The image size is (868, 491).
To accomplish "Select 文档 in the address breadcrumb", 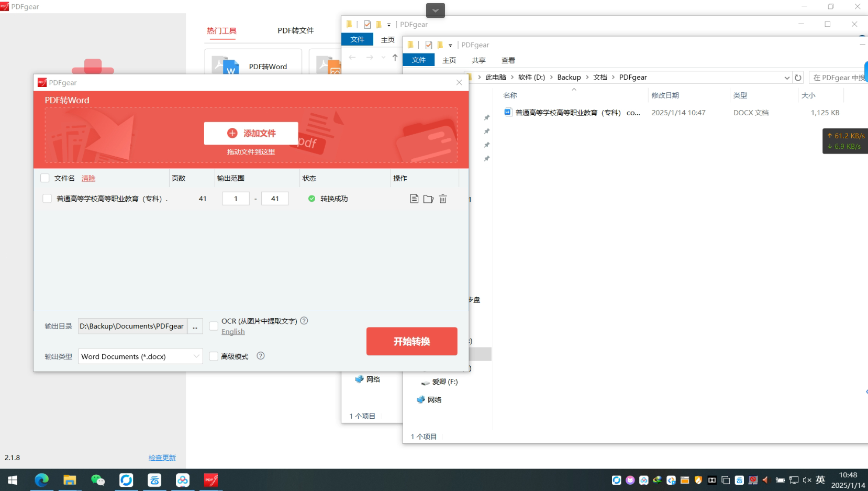I will click(x=600, y=77).
